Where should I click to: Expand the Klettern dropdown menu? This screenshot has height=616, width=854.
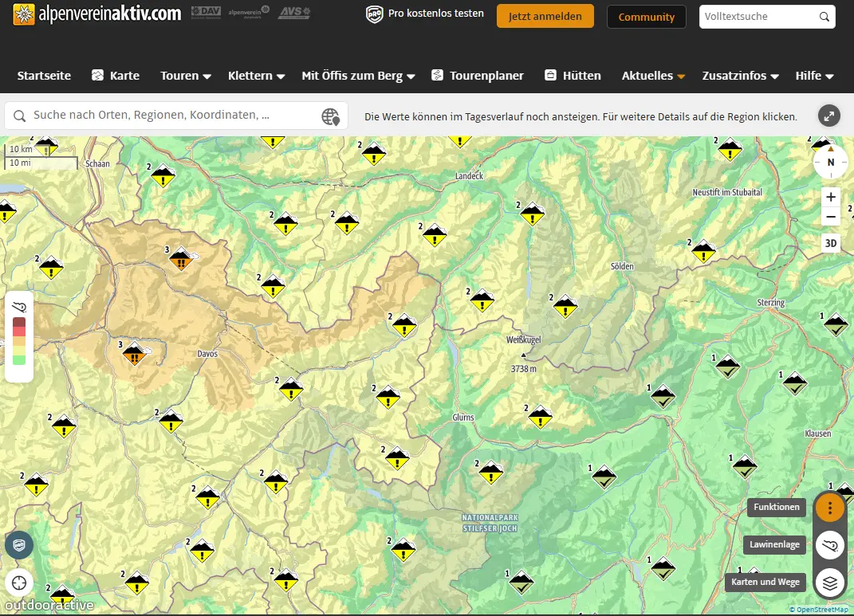pyautogui.click(x=256, y=76)
